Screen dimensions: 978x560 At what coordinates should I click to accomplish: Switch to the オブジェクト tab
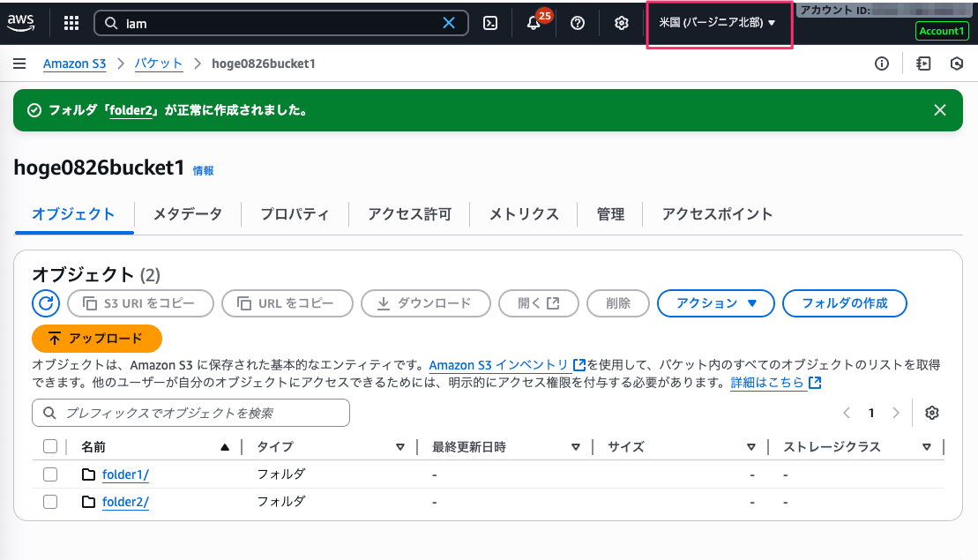pyautogui.click(x=73, y=214)
